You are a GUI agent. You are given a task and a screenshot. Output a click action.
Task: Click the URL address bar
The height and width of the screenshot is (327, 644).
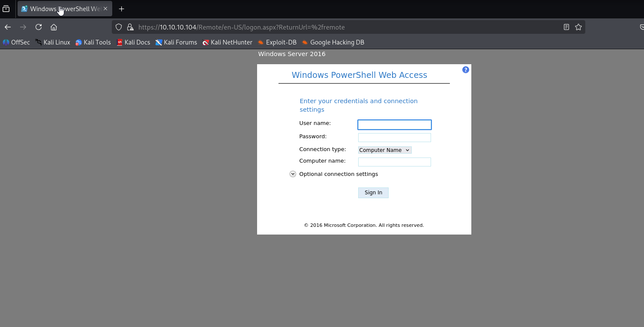coord(348,27)
